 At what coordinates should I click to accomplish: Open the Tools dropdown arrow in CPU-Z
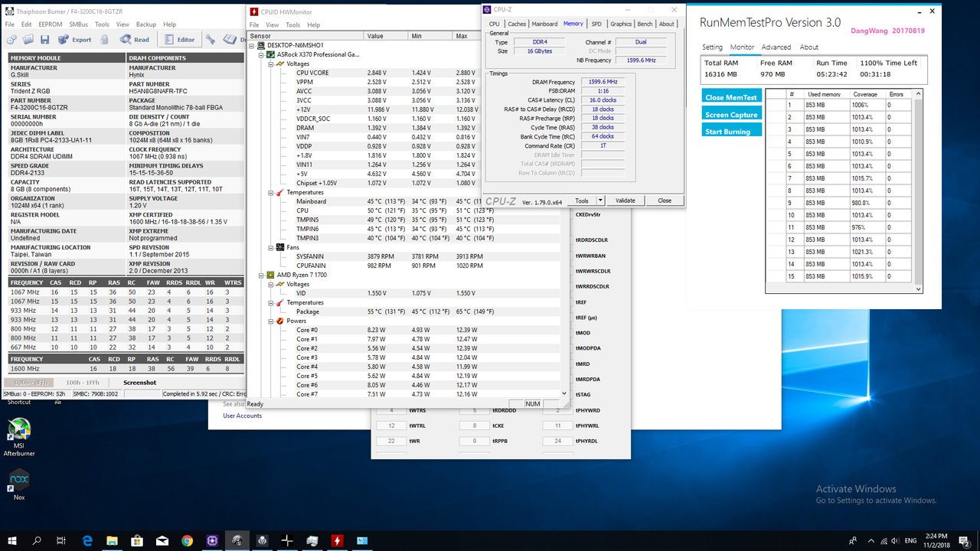tap(600, 201)
